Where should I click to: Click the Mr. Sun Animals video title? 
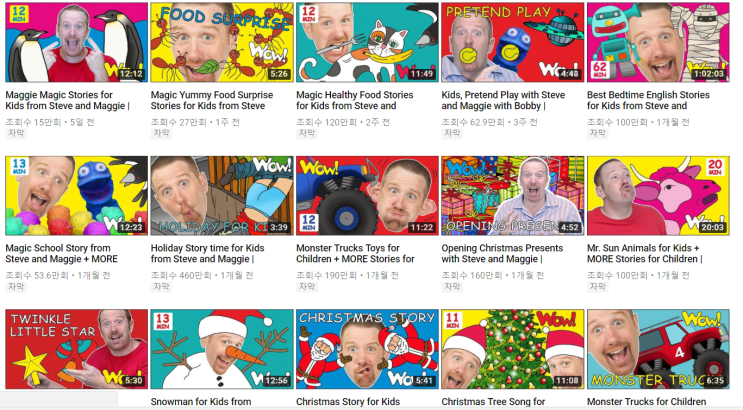(644, 254)
